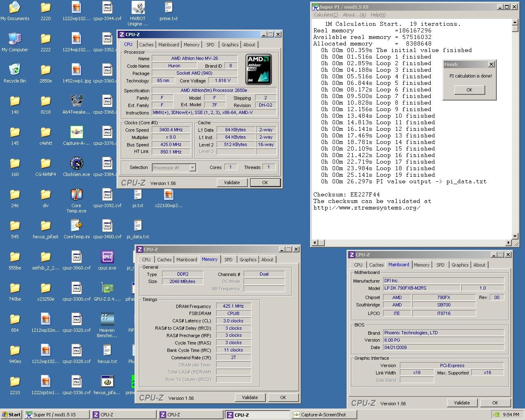Open the Processor #1 selection dropdown
The width and height of the screenshot is (525, 420).
tap(174, 167)
